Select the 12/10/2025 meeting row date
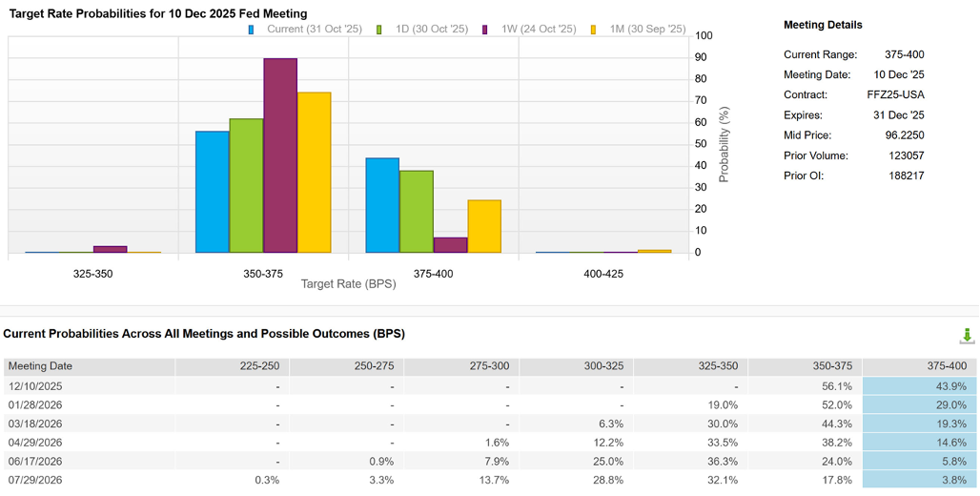The height and width of the screenshot is (496, 980). tap(36, 386)
